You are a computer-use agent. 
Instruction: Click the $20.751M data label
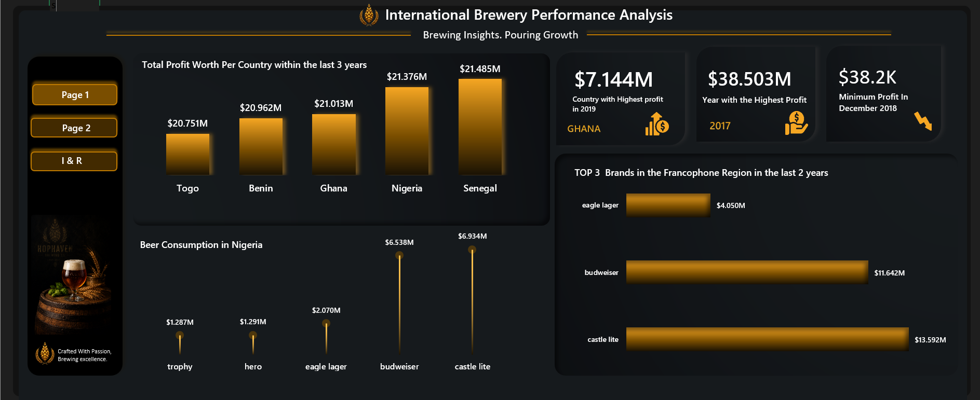(187, 123)
